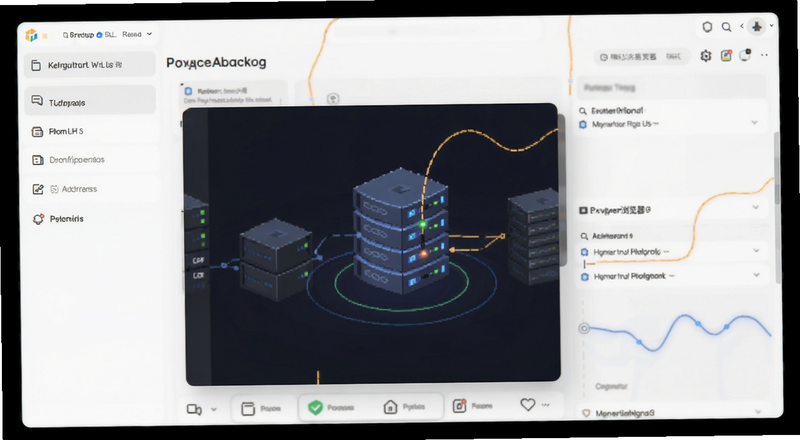Select the first sidebar item with document icon
Screen dimensions: 800x440
tap(90, 65)
